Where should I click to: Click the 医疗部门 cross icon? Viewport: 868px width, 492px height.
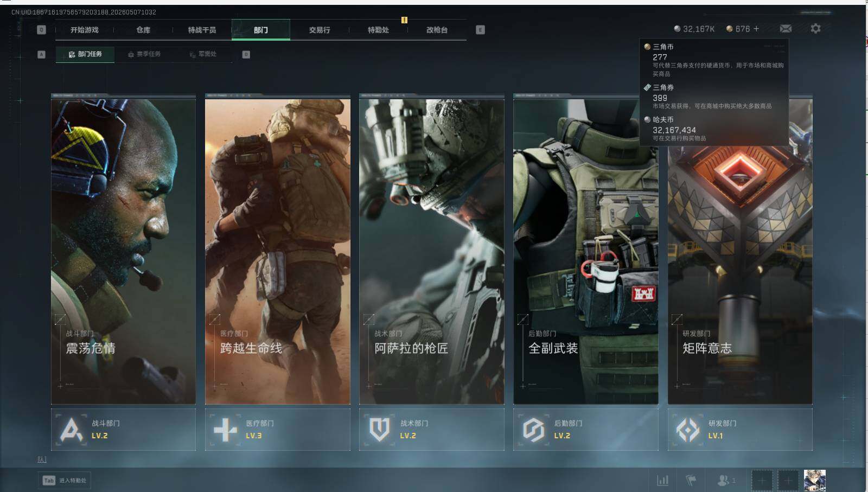pos(225,430)
